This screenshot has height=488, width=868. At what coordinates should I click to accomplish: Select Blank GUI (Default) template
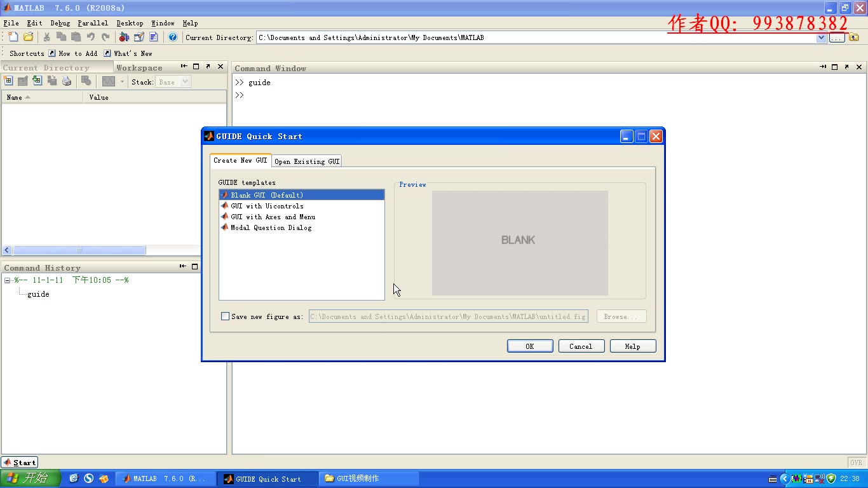(x=302, y=195)
